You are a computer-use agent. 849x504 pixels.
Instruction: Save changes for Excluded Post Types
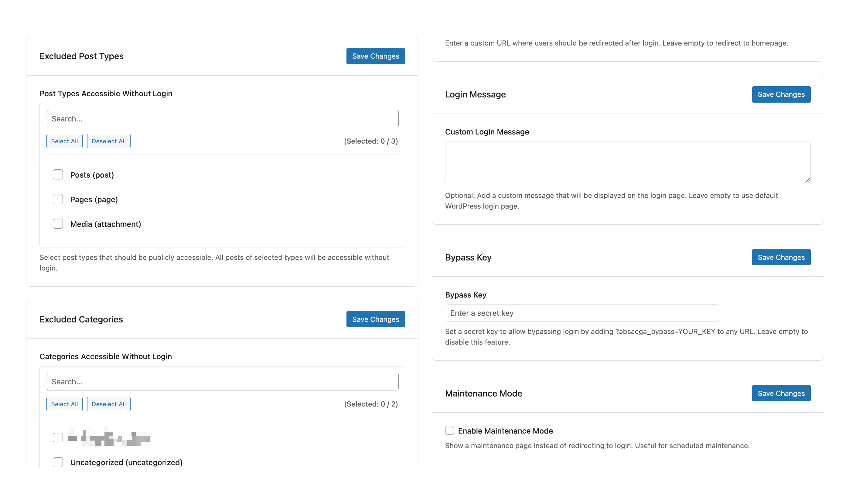[375, 56]
